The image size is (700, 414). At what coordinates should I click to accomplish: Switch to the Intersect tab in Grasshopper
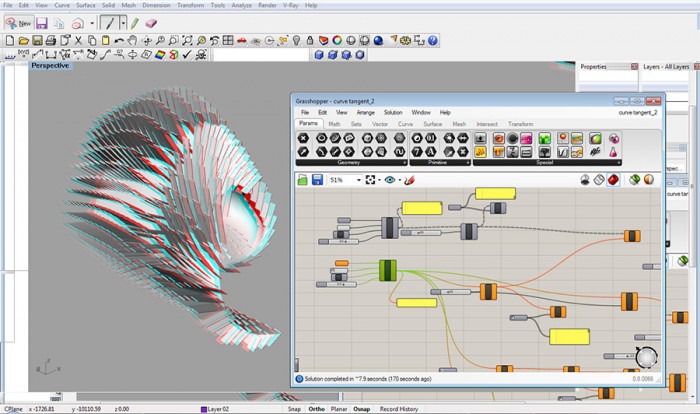(x=487, y=124)
